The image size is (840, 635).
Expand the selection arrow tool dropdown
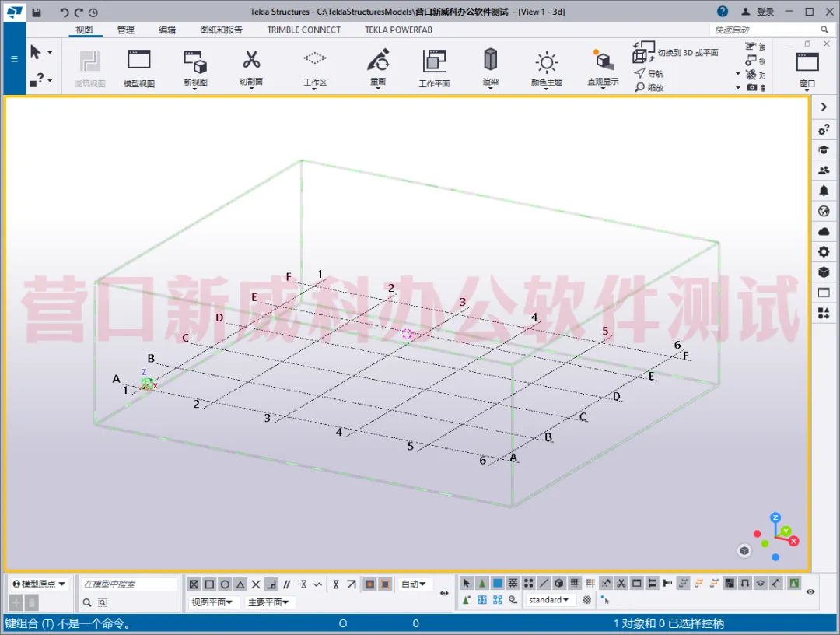pos(50,52)
